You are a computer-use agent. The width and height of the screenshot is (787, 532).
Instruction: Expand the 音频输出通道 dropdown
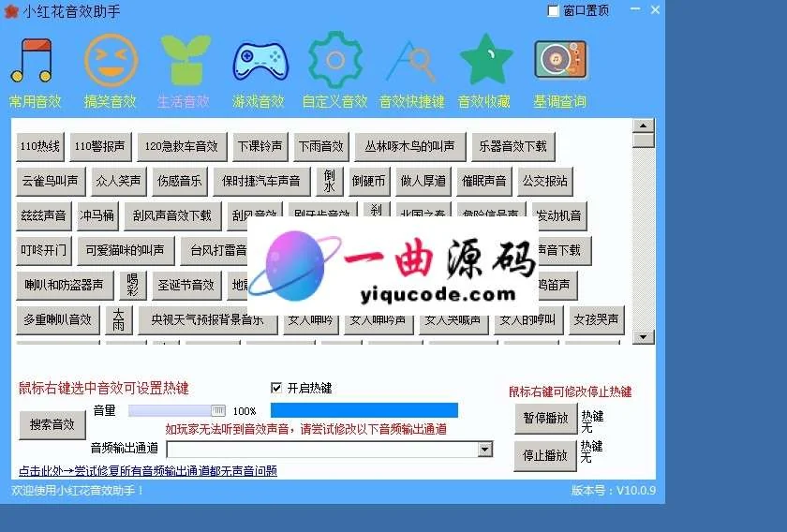click(x=484, y=450)
